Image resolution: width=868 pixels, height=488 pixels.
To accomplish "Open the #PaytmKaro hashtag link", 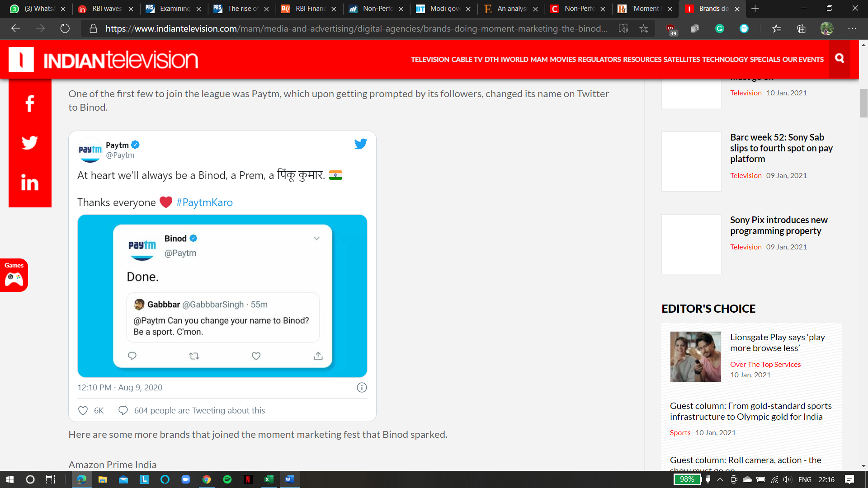I will pos(204,202).
